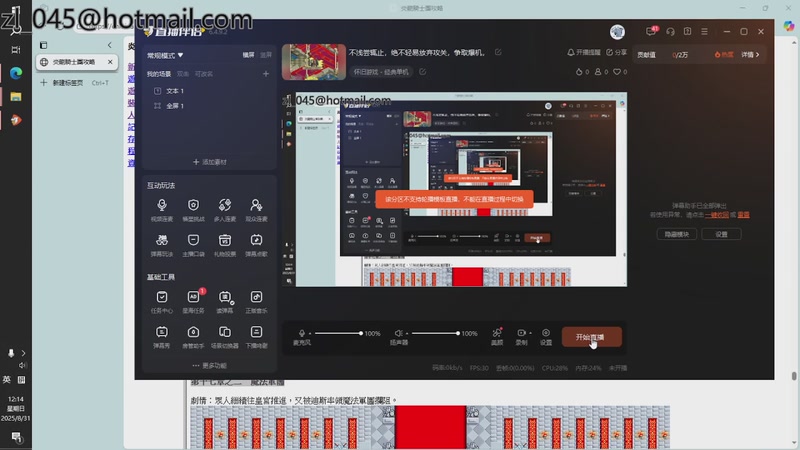Open the 下播鸣谢 tool

[256, 337]
